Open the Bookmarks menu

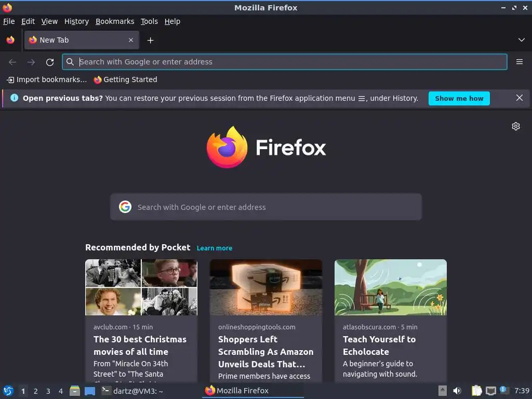tap(115, 21)
